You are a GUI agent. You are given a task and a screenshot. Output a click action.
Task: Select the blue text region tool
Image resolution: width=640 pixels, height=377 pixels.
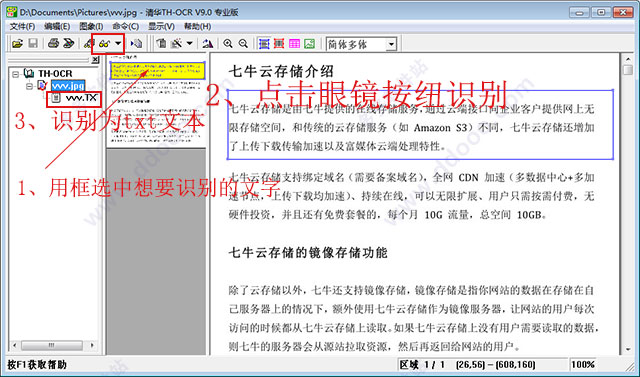[264, 43]
